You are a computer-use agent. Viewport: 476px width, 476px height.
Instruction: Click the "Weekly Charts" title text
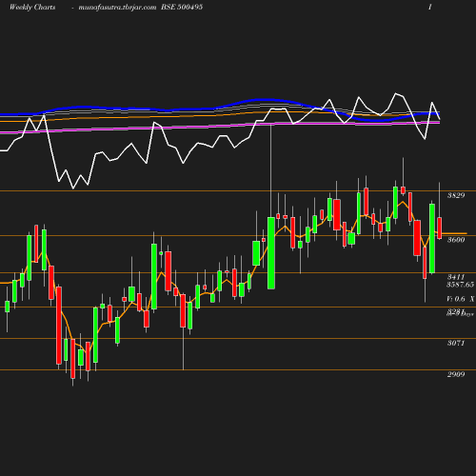point(32,8)
